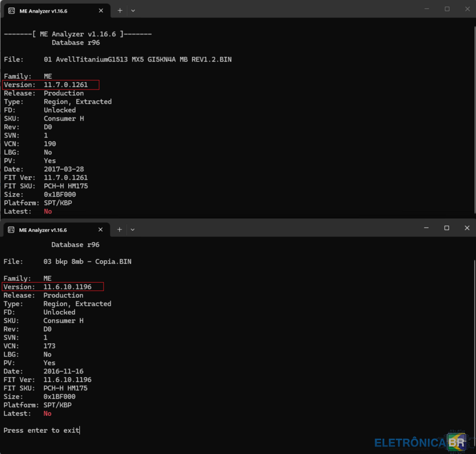The image size is (476, 454).
Task: Click FD Unlocked in the top window
Action: (60, 110)
